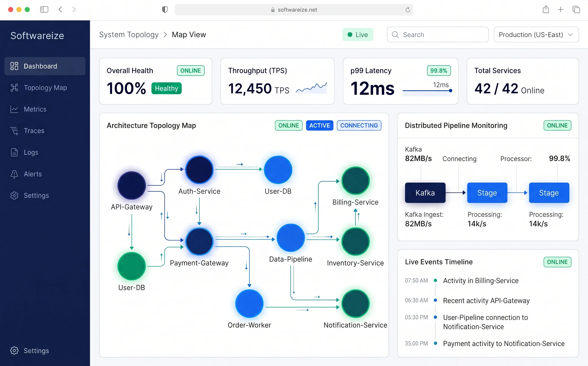Viewport: 588px width, 366px height.
Task: Expand the Production (US-East) environment dropdown
Action: [x=536, y=35]
